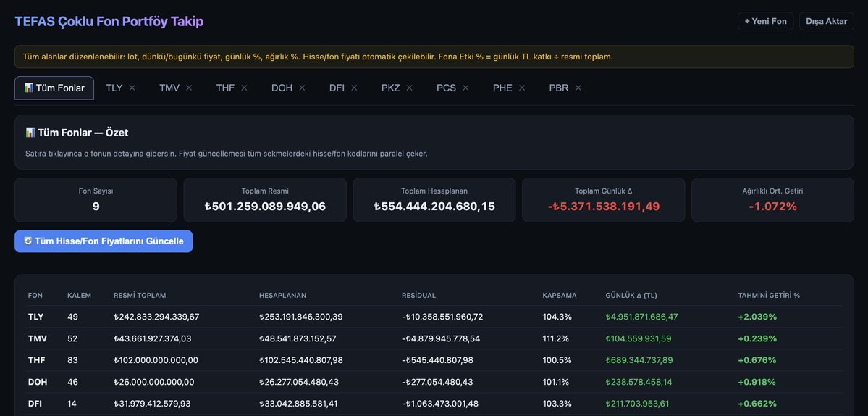
Task: Close the PCS fund tab
Action: click(x=465, y=88)
